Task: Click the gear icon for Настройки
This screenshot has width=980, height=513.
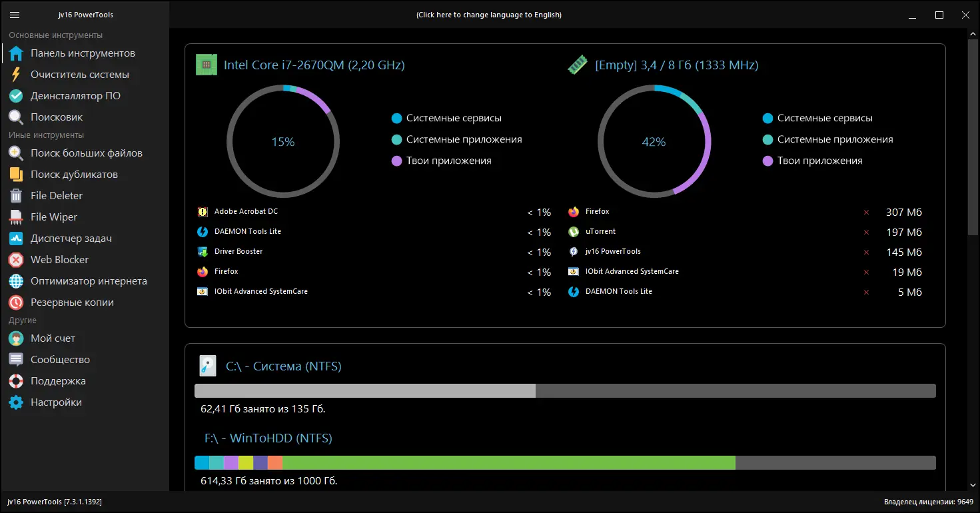Action: pos(16,402)
